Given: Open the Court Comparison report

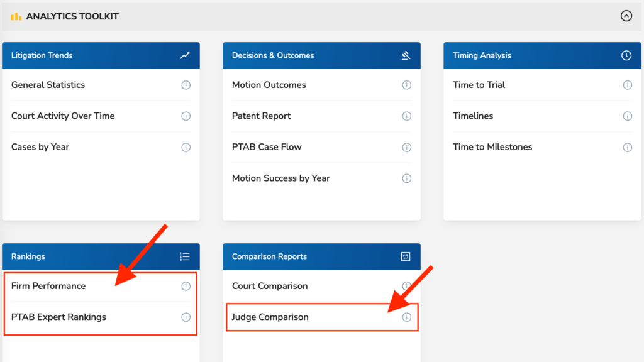Looking at the screenshot, I should click(x=270, y=286).
